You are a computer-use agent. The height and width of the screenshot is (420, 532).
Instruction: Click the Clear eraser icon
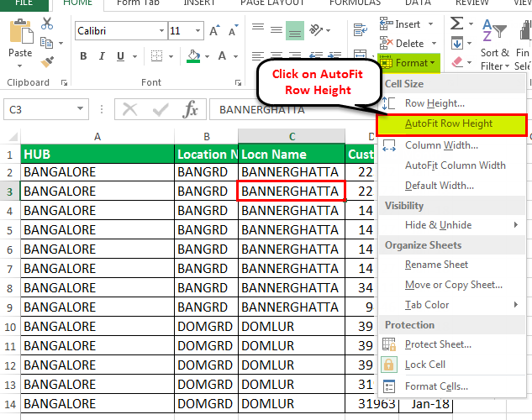(x=457, y=62)
